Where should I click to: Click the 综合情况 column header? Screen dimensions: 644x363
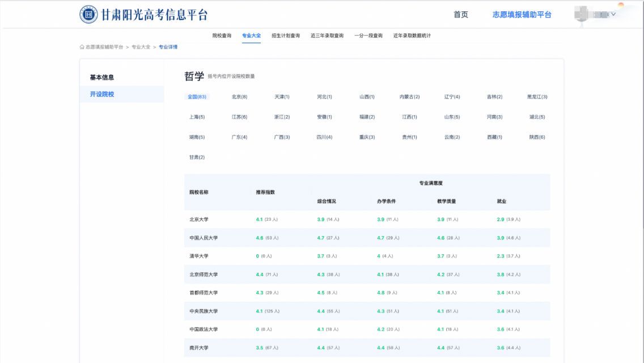327,201
